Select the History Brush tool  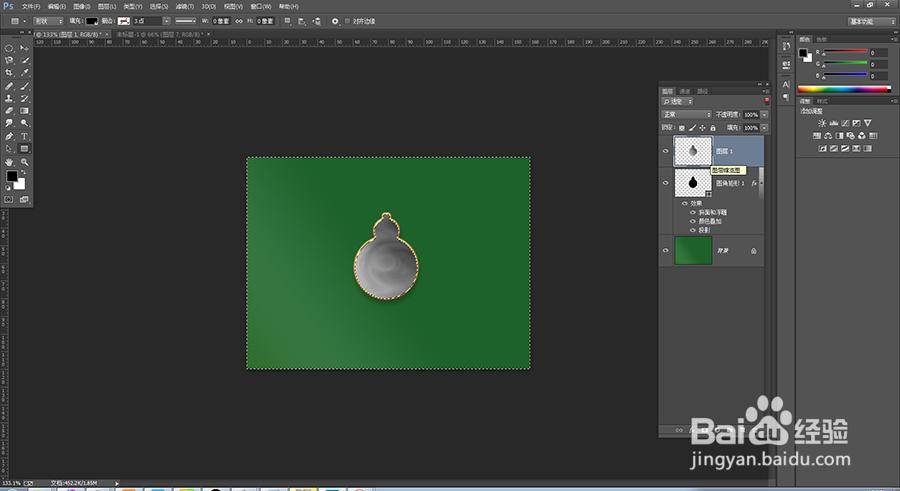[x=25, y=98]
